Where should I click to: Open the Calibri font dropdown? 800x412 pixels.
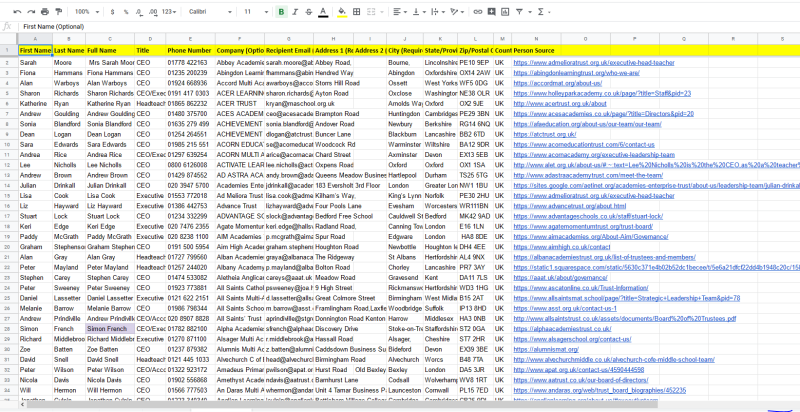(x=210, y=12)
